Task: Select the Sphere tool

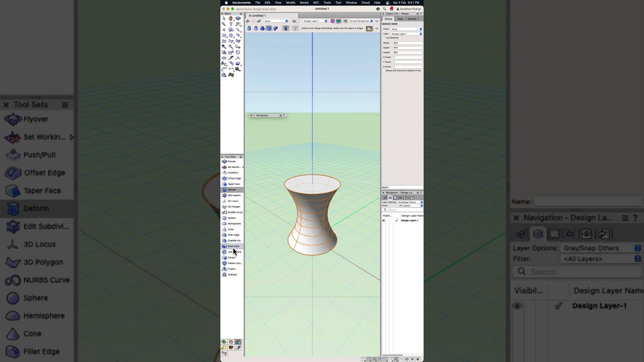Action: 232,218
